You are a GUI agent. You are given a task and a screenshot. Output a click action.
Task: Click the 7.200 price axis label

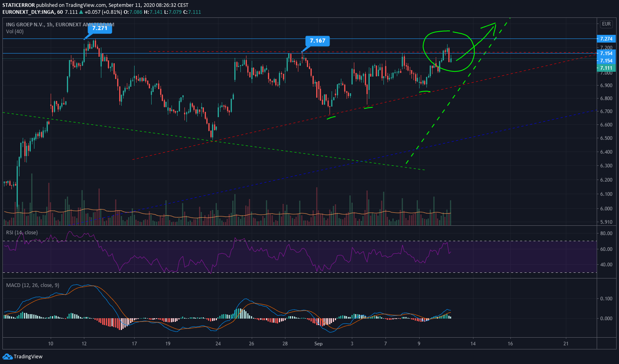606,47
